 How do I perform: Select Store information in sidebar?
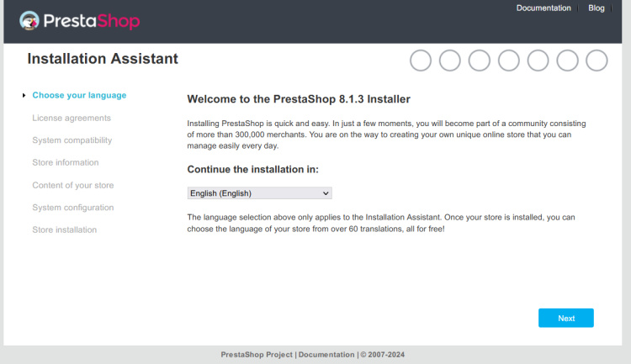click(66, 162)
